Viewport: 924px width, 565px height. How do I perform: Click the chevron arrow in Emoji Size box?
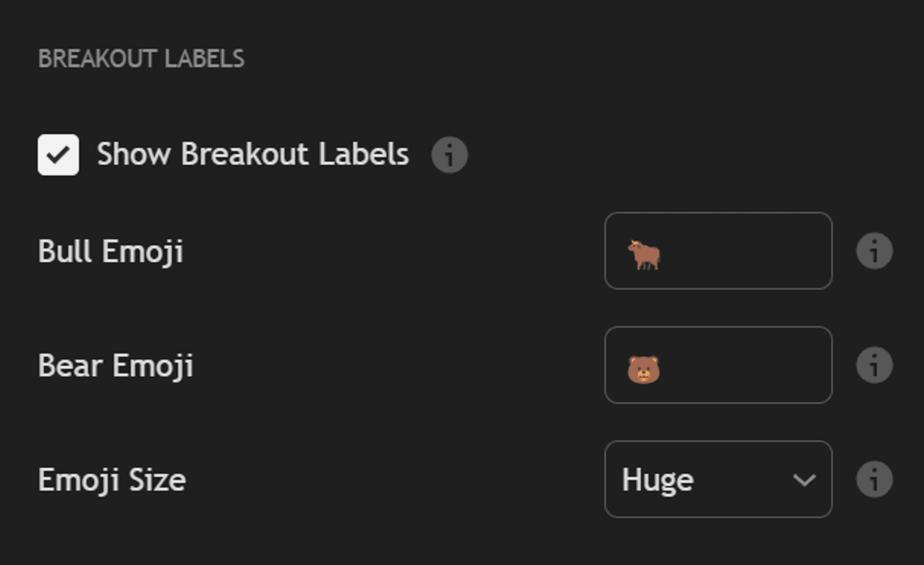coord(804,479)
